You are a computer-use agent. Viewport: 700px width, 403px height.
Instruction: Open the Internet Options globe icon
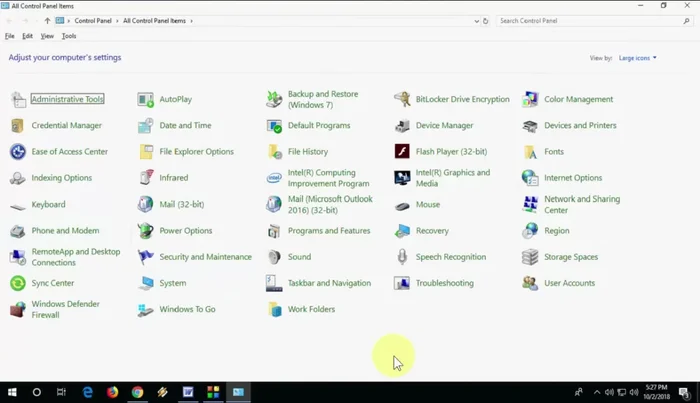click(x=530, y=178)
